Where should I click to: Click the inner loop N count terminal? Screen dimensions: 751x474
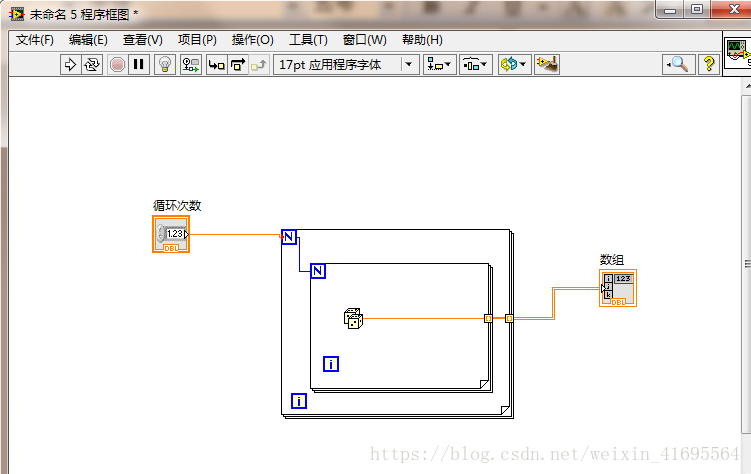pyautogui.click(x=318, y=271)
